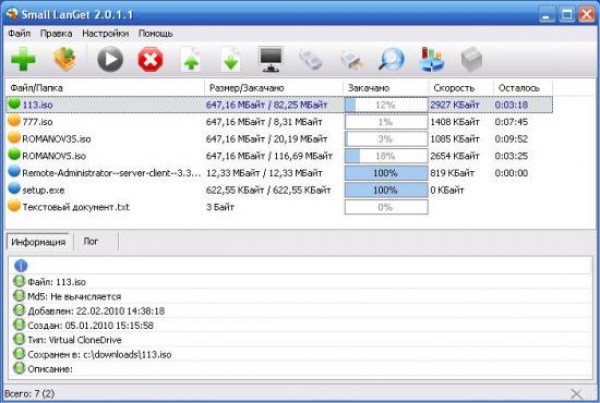The image size is (600, 403).
Task: Move item up with green up arrow
Action: coord(191,60)
